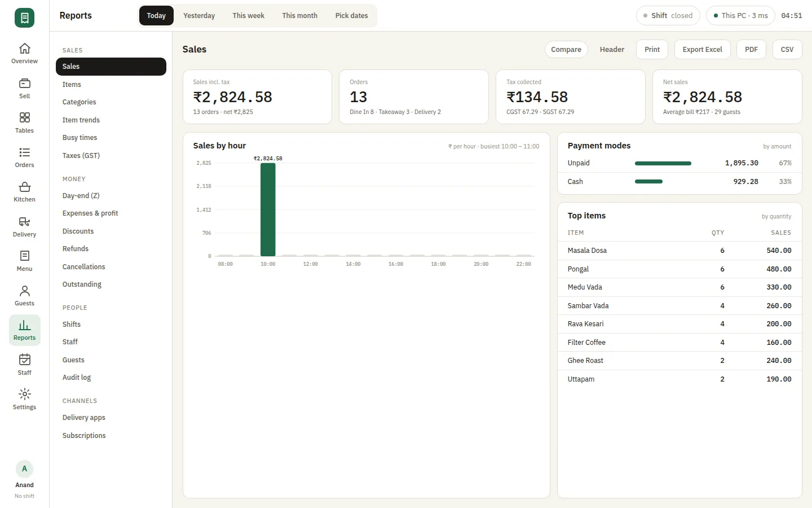Screen dimensions: 812x508
Task: Select the Medu Vada row
Action: pyautogui.click(x=679, y=287)
